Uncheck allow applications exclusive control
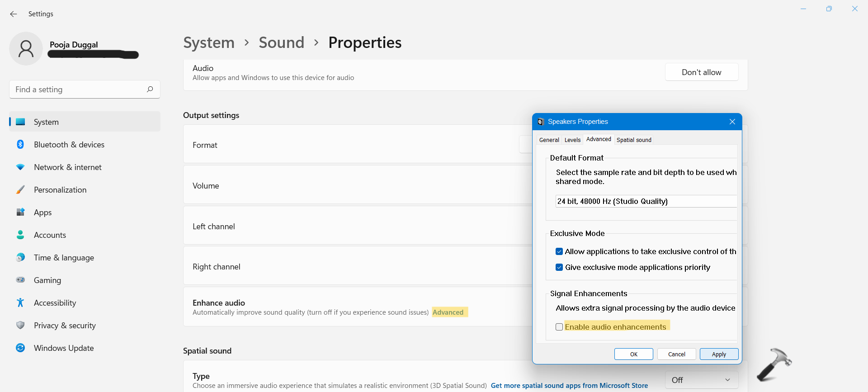The height and width of the screenshot is (392, 868). coord(559,251)
